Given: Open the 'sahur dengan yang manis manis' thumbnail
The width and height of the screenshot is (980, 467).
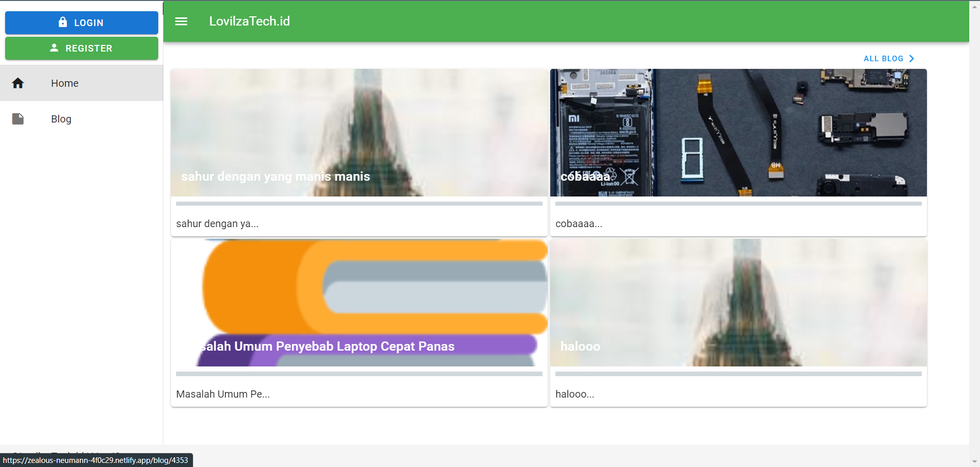Looking at the screenshot, I should [359, 133].
